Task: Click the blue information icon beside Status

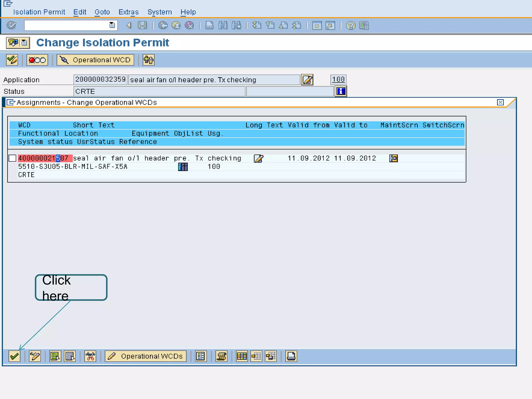Action: tap(341, 91)
